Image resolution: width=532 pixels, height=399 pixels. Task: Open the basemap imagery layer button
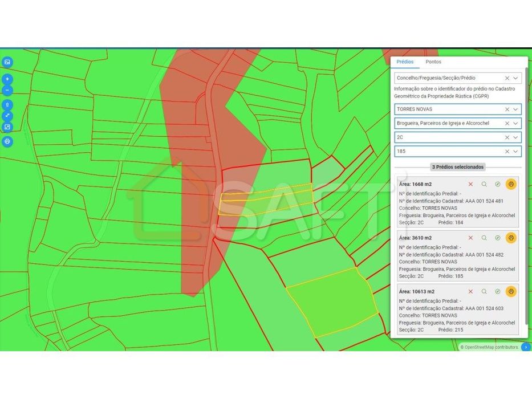[x=7, y=62]
